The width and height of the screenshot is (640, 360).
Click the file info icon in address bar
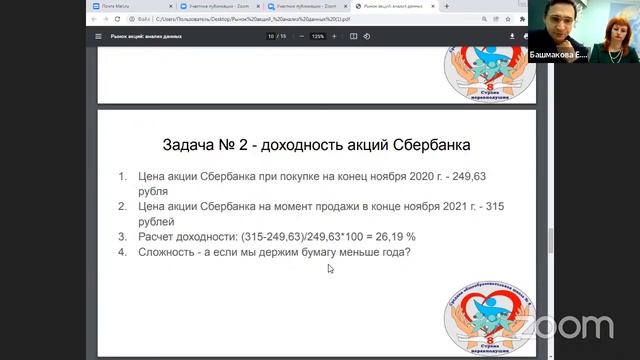(x=132, y=19)
